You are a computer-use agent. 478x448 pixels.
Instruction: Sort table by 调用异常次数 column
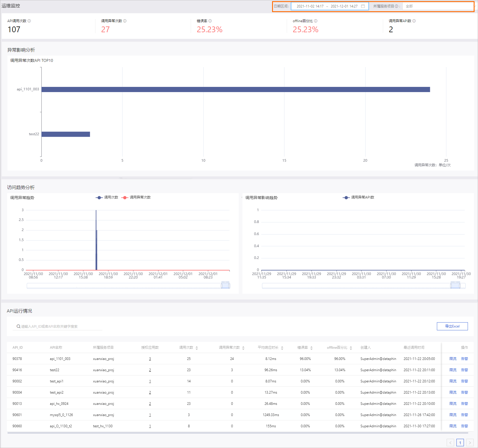tap(243, 348)
